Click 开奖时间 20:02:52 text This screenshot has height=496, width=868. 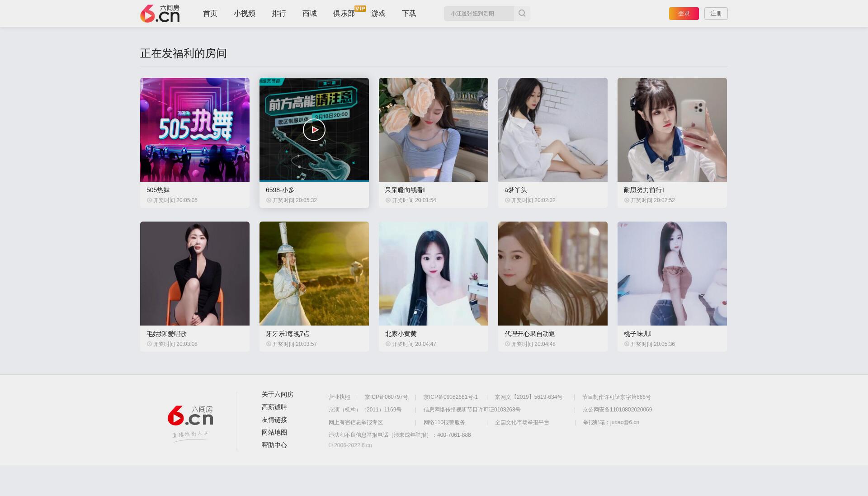tap(653, 200)
